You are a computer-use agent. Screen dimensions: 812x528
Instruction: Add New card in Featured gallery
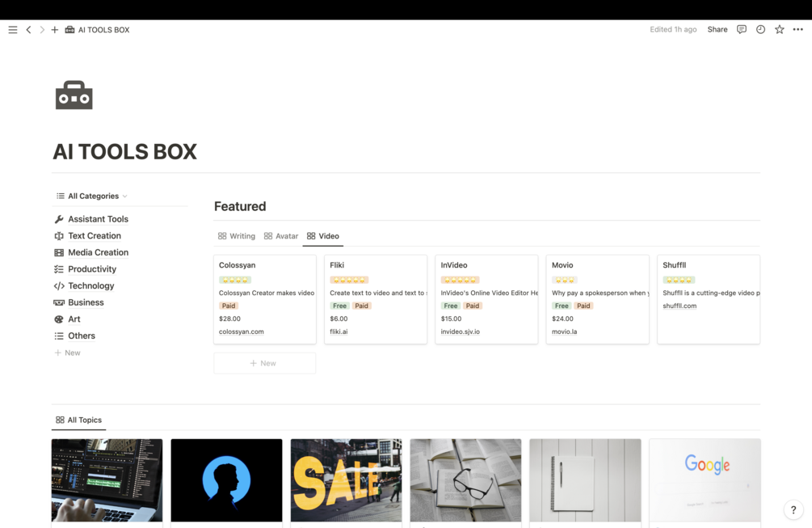click(265, 363)
